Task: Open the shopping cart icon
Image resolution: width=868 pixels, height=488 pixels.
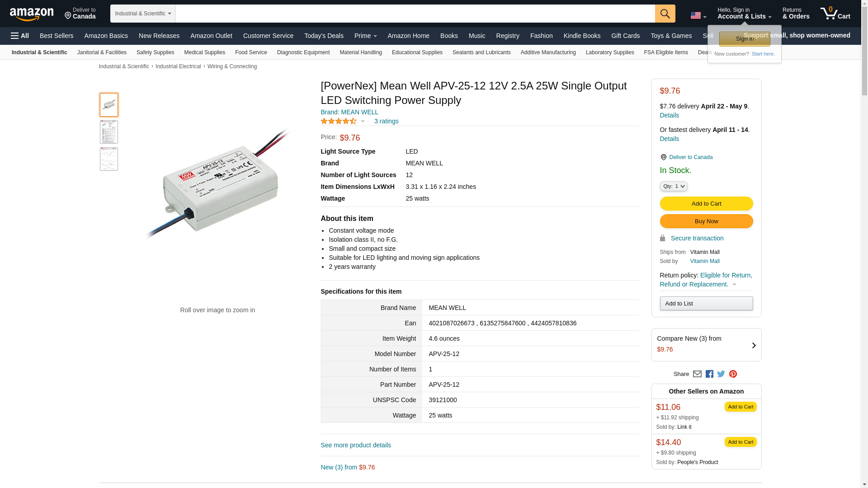Action: [x=835, y=14]
